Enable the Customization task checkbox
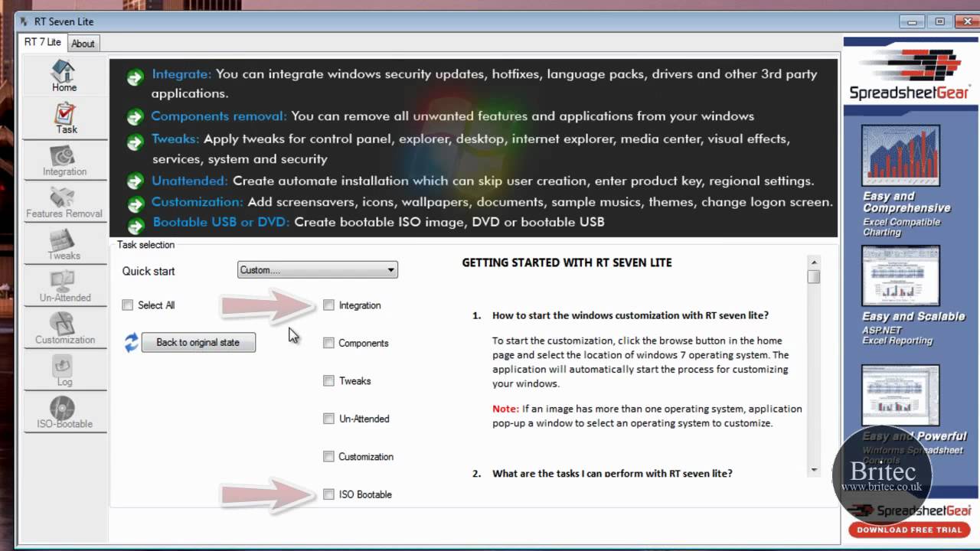Viewport: 980px width, 551px height. [328, 456]
